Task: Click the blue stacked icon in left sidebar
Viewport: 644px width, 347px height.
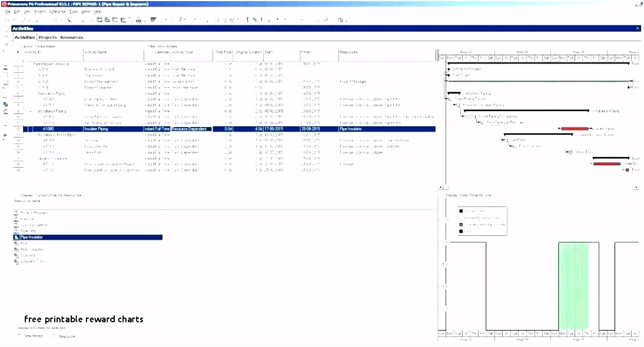Action: click(x=5, y=104)
